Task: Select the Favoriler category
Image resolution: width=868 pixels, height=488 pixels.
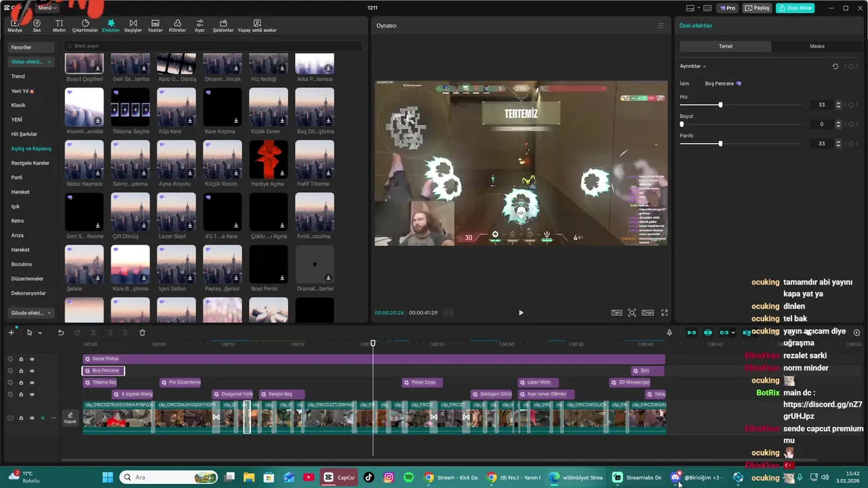Action: click(x=31, y=47)
